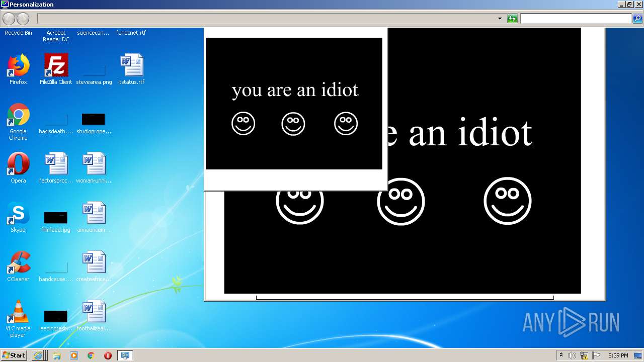Viewport: 644px width, 362px height.
Task: Go back in Personalization window
Action: pos(9,19)
